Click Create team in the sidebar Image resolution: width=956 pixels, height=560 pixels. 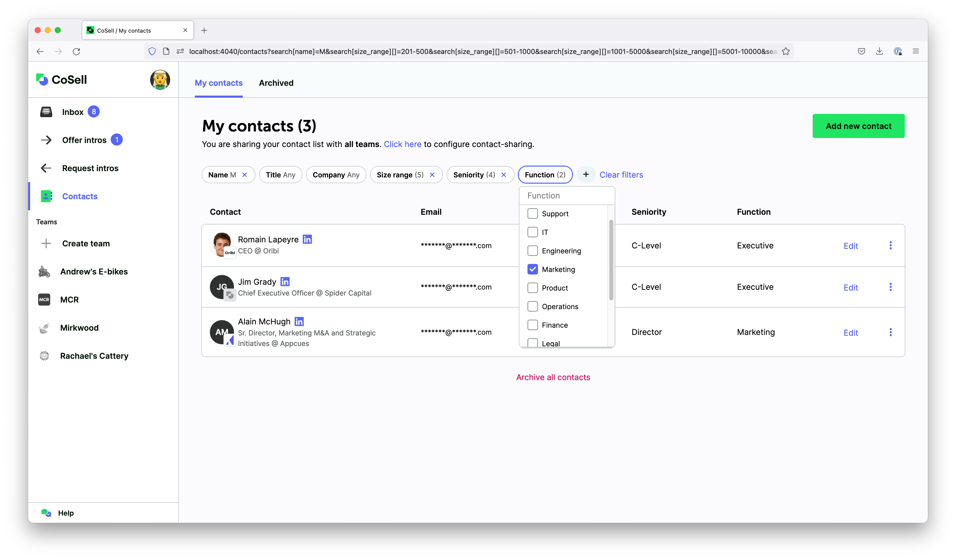[x=86, y=243]
